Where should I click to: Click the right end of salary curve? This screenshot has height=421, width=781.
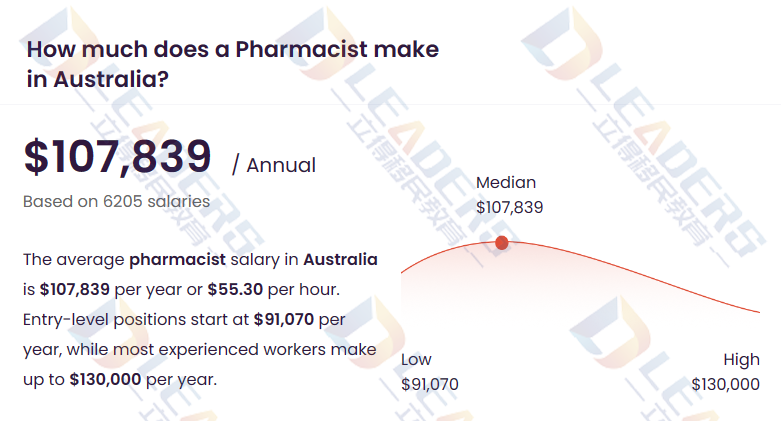(759, 312)
